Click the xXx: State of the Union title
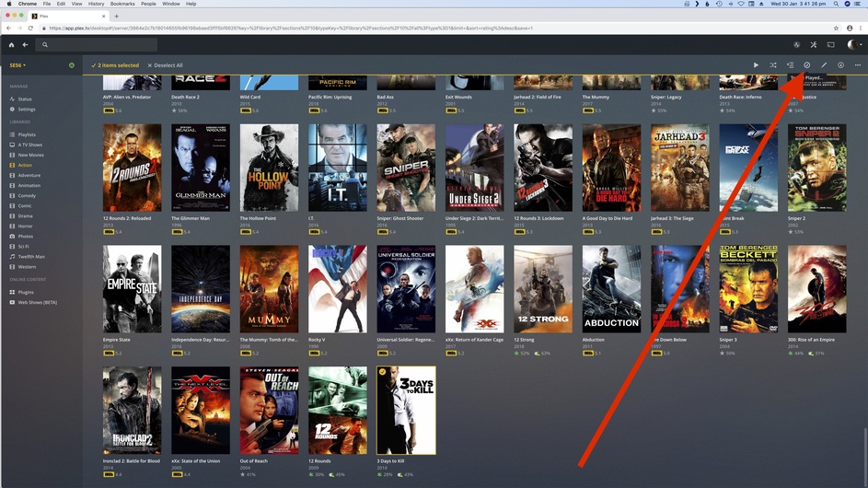The height and width of the screenshot is (488, 868). 195,461
